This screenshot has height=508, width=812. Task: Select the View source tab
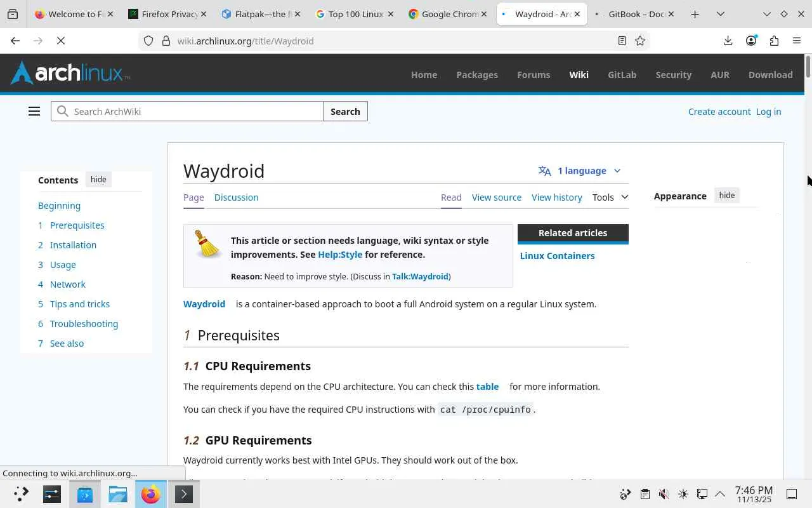click(497, 197)
